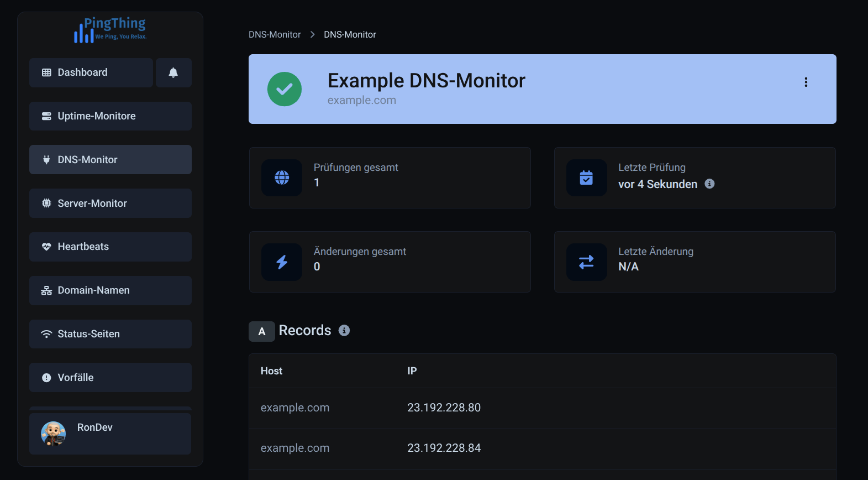The image size is (868, 480).
Task: Open the three-dot monitor options menu
Action: point(806,82)
